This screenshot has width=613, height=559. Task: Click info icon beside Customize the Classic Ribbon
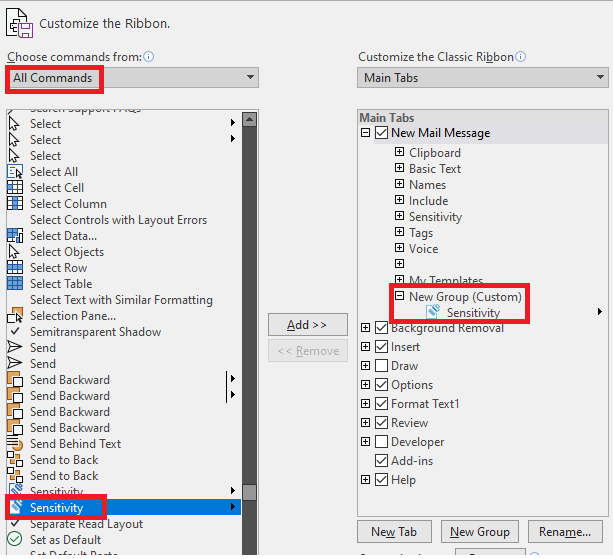tap(521, 57)
